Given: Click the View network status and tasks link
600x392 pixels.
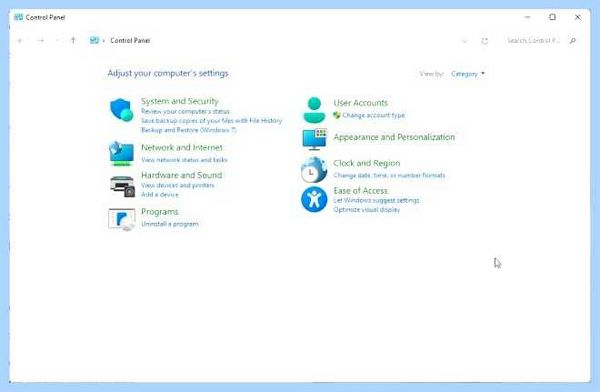Looking at the screenshot, I should click(x=184, y=160).
